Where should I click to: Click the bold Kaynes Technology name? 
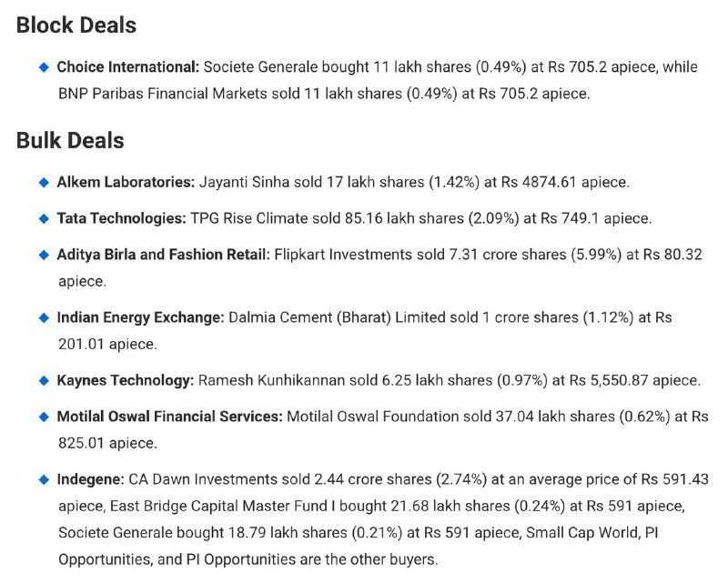tap(126, 380)
